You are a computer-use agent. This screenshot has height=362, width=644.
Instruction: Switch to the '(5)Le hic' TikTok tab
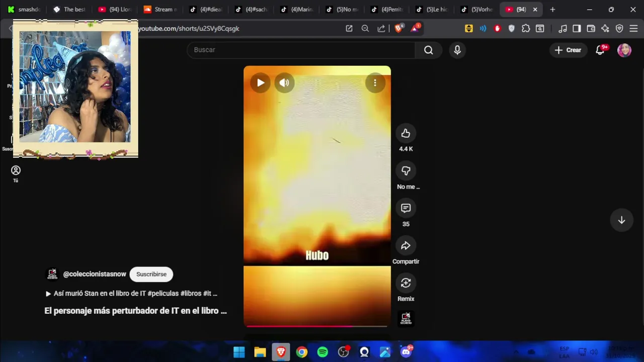tap(432, 10)
